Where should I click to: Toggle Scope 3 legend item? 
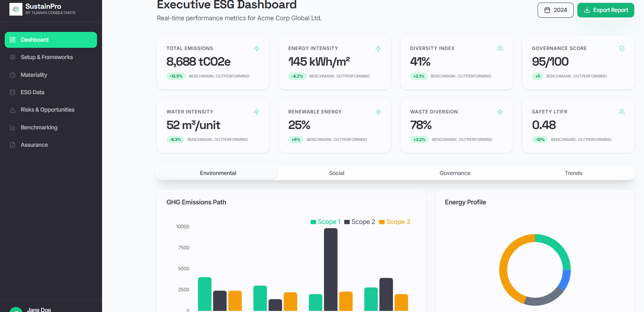[395, 222]
